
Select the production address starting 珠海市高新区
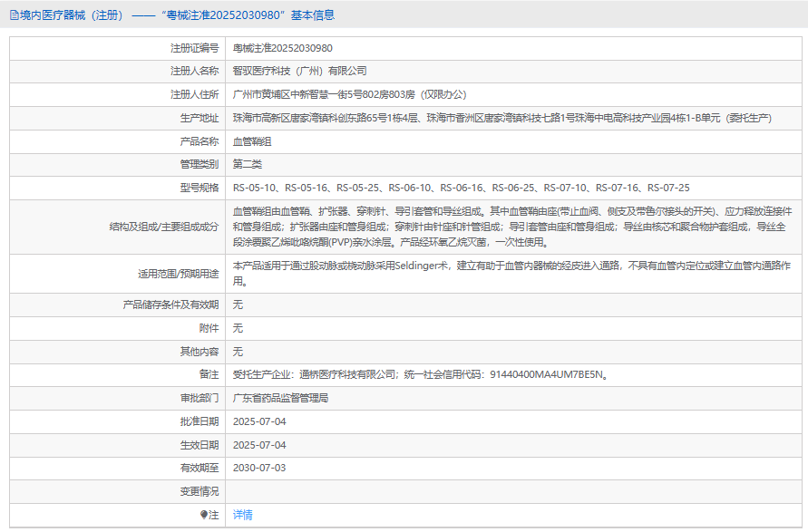[502, 118]
